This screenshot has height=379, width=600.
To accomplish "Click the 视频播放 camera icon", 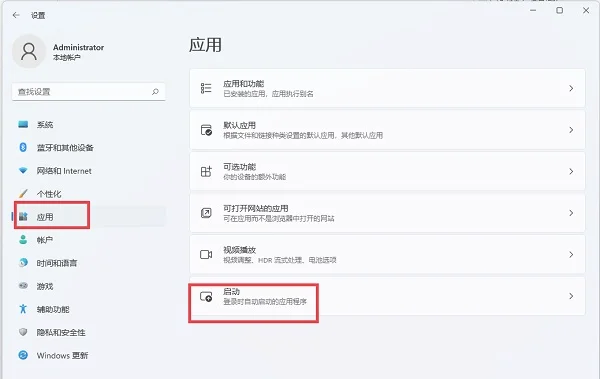I will click(206, 255).
